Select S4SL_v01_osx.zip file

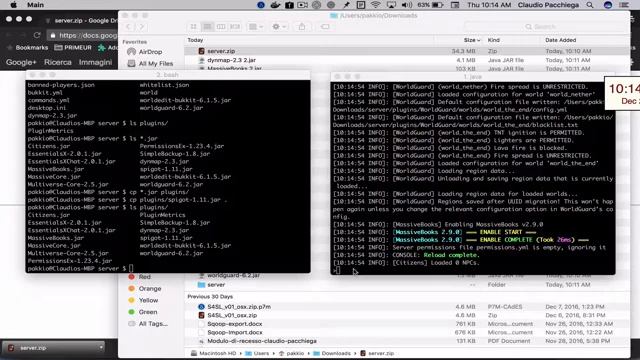407,315
